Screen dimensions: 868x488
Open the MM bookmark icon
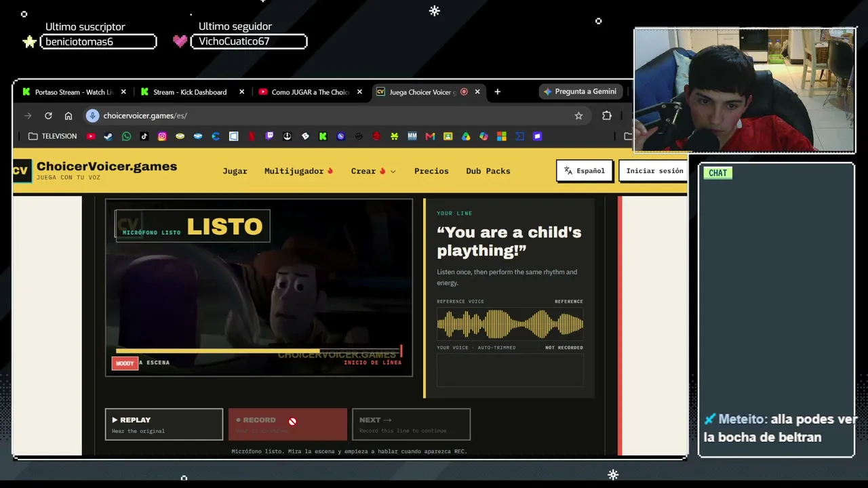[412, 136]
